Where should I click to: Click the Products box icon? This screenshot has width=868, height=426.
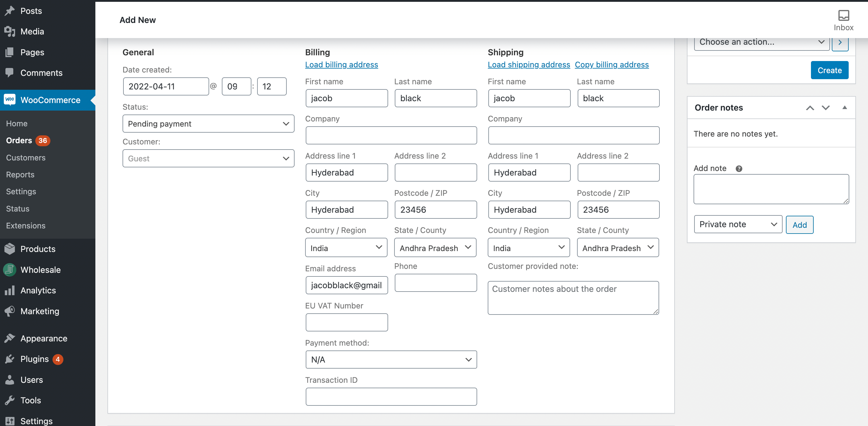(x=10, y=249)
